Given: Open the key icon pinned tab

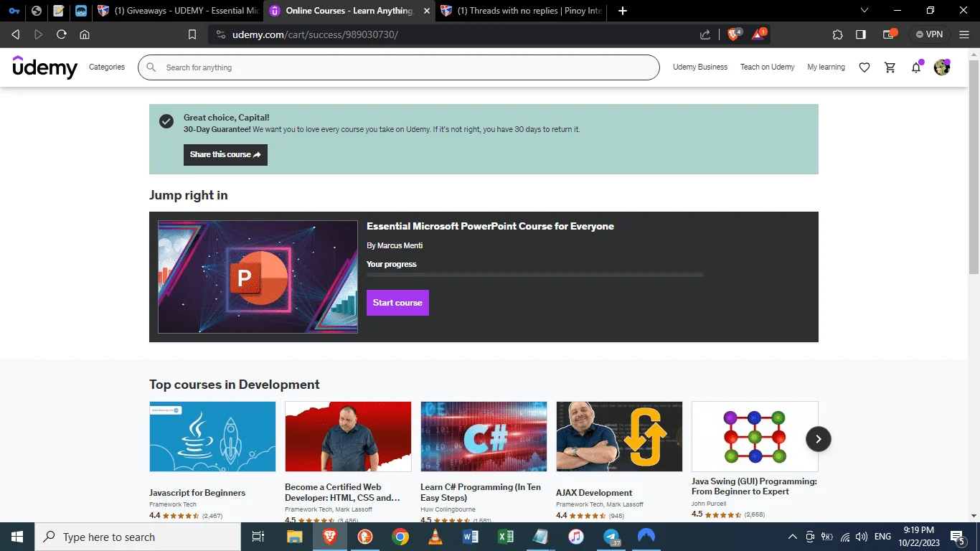Looking at the screenshot, I should (x=14, y=11).
